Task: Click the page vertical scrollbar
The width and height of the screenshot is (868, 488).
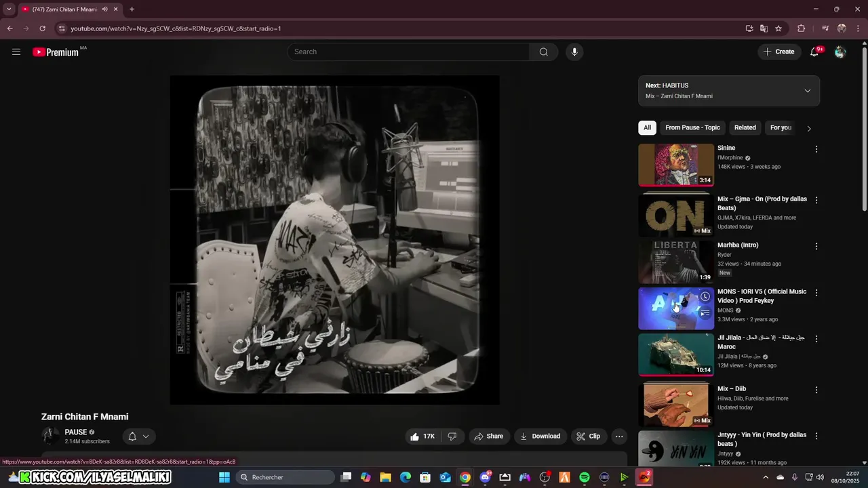Action: (864, 129)
